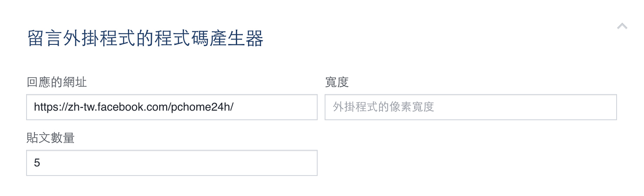The image size is (644, 196).
Task: Collapse the comment plugin code generator section
Action: tap(622, 27)
